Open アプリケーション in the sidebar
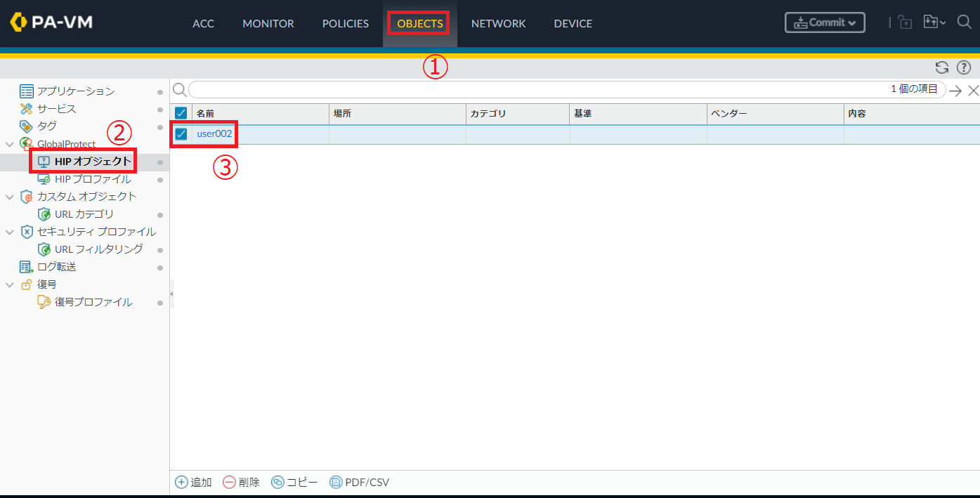 pos(75,91)
